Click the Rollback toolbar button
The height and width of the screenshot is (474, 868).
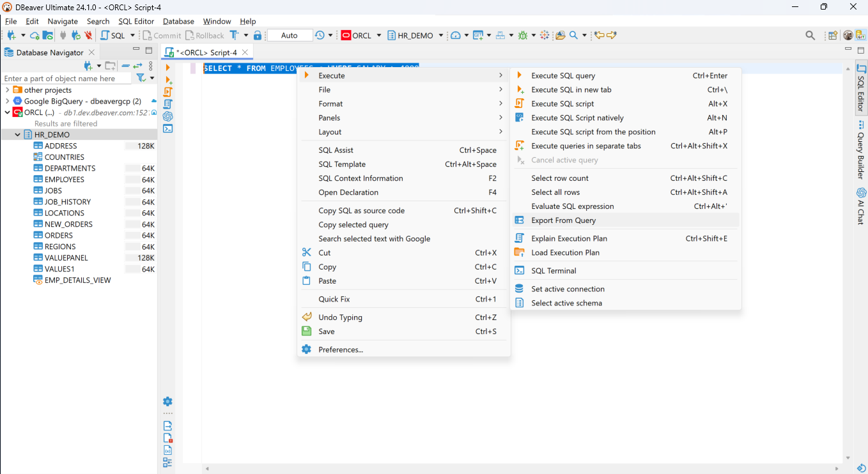click(205, 35)
